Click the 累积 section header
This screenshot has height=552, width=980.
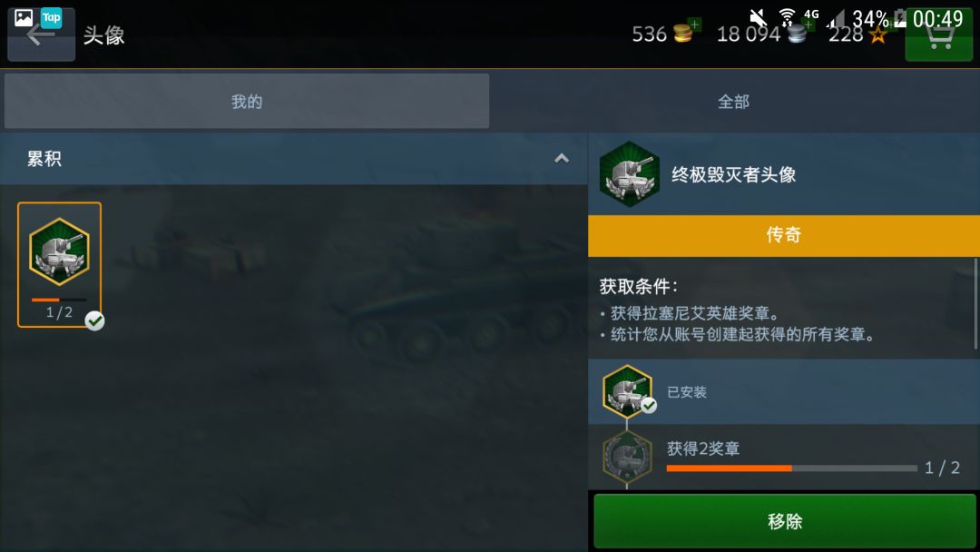tap(294, 159)
